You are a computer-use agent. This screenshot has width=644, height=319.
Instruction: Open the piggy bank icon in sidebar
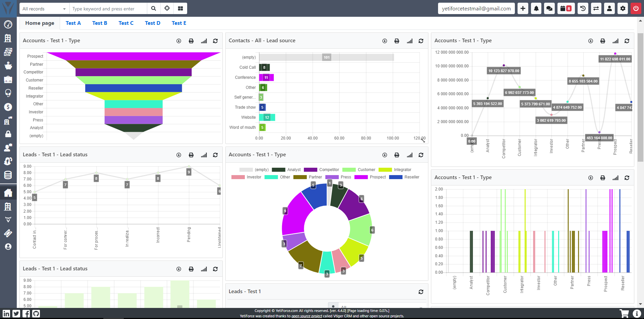click(8, 66)
